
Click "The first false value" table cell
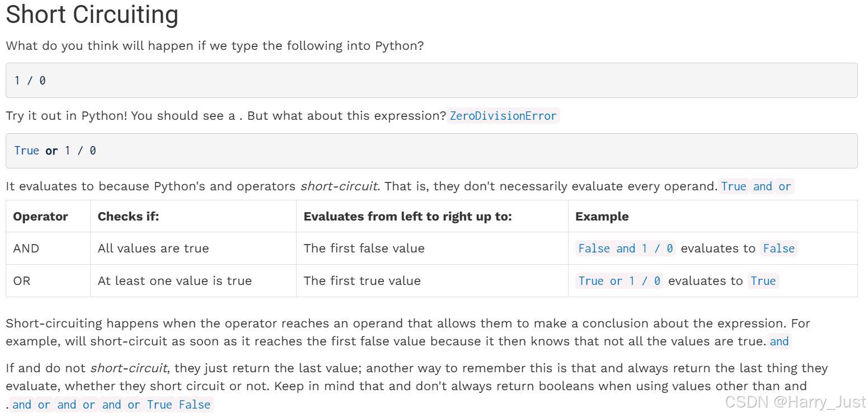pos(364,249)
